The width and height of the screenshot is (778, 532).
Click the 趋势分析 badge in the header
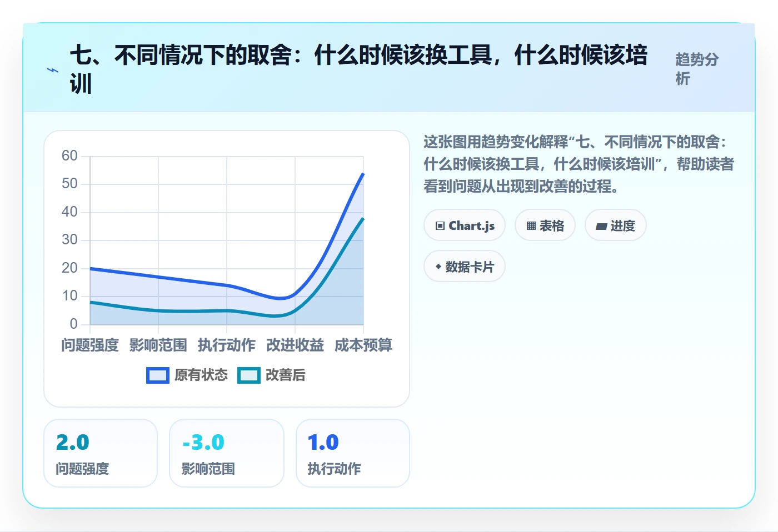[697, 69]
